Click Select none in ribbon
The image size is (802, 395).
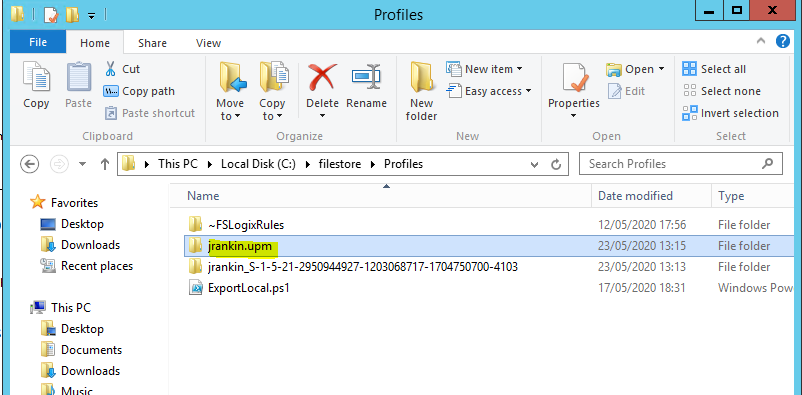point(722,91)
